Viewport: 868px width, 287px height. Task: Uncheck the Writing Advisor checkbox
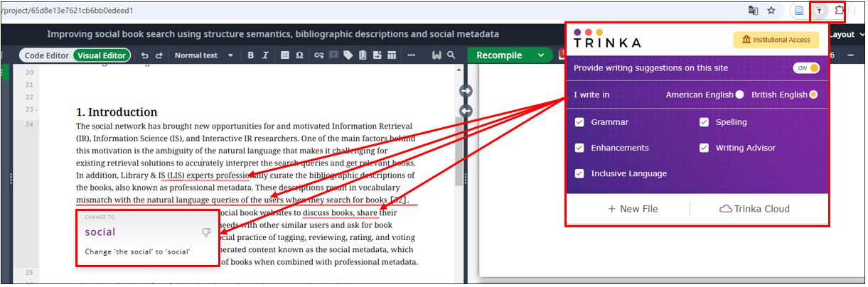click(704, 148)
